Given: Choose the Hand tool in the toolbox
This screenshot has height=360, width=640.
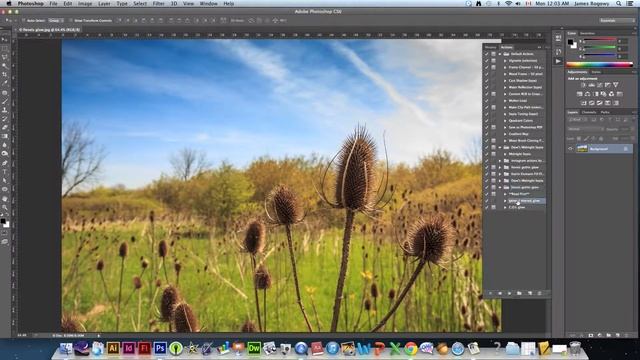Looking at the screenshot, I should tap(4, 199).
